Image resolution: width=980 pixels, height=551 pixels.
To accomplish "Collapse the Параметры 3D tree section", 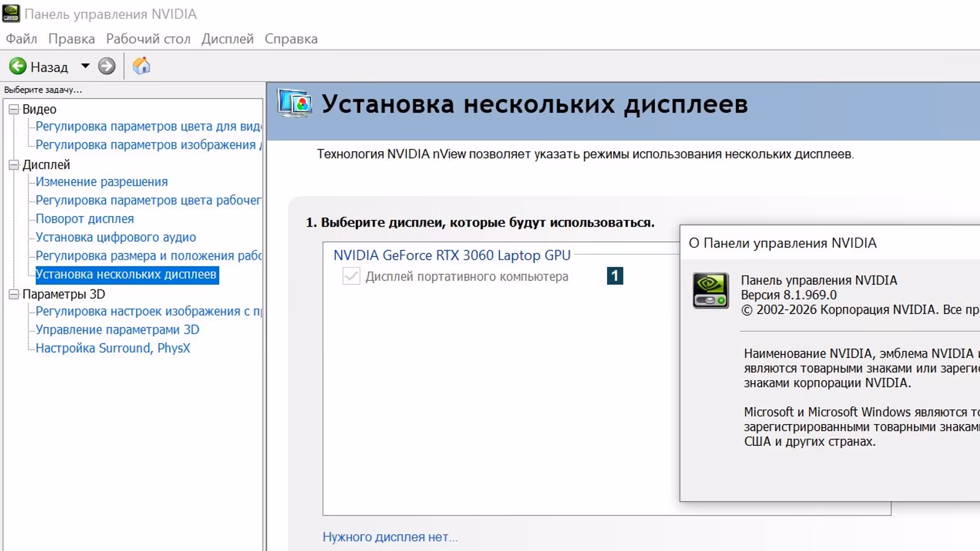I will click(x=13, y=294).
